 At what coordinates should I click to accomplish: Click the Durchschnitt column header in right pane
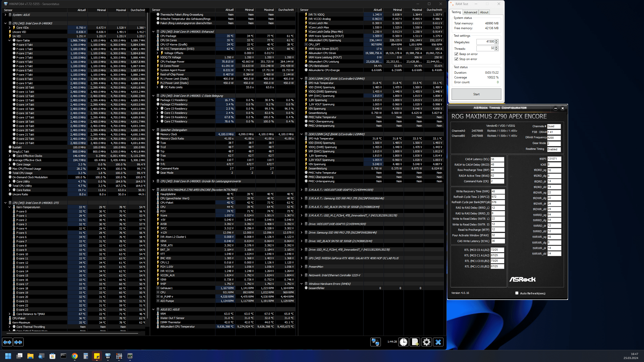434,10
